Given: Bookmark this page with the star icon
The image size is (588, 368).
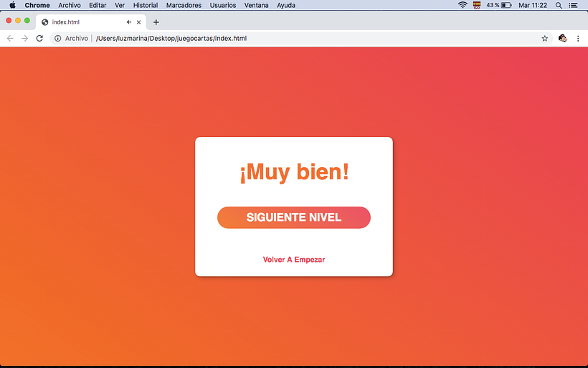Looking at the screenshot, I should pyautogui.click(x=545, y=38).
